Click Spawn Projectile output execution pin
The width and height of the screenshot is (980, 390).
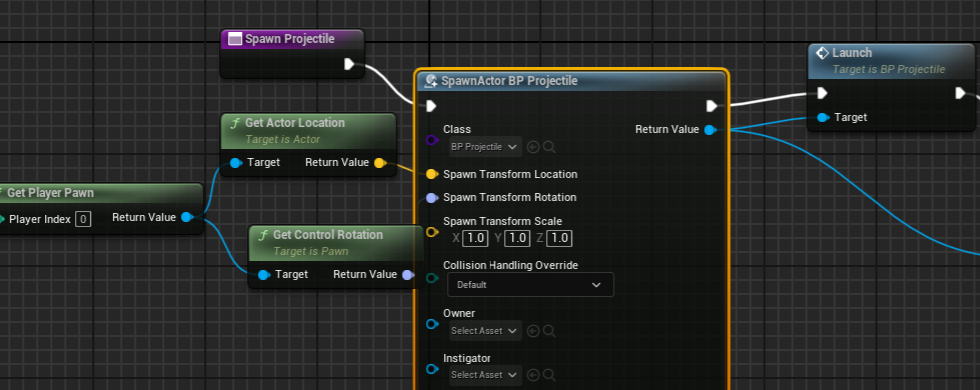point(350,64)
